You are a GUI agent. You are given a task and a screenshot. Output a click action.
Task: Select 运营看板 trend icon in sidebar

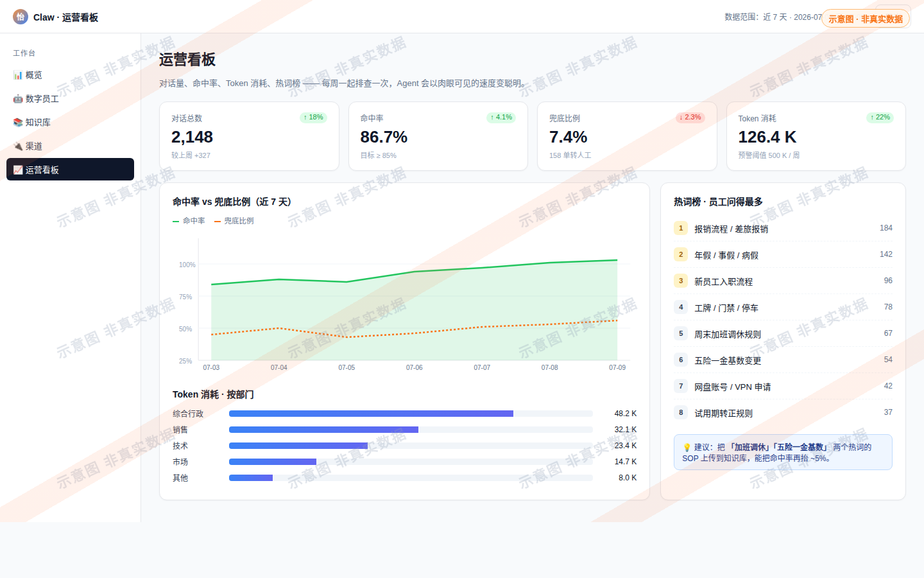click(x=18, y=170)
